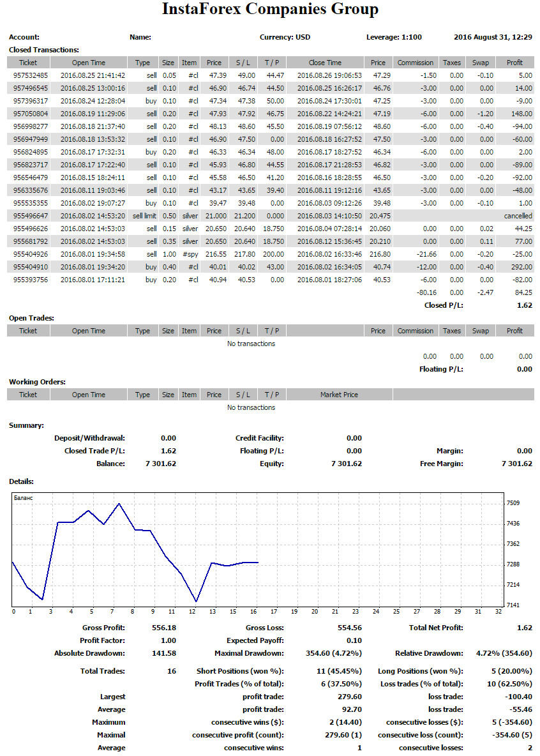Click short positions value 11 (45.45%)
Viewport: 540px width, 756px height.
pos(339,671)
